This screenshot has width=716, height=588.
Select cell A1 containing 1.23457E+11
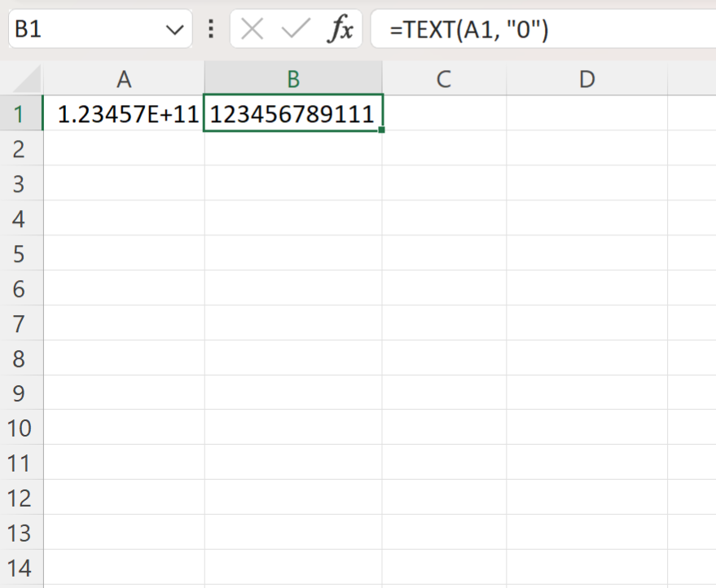coord(124,113)
